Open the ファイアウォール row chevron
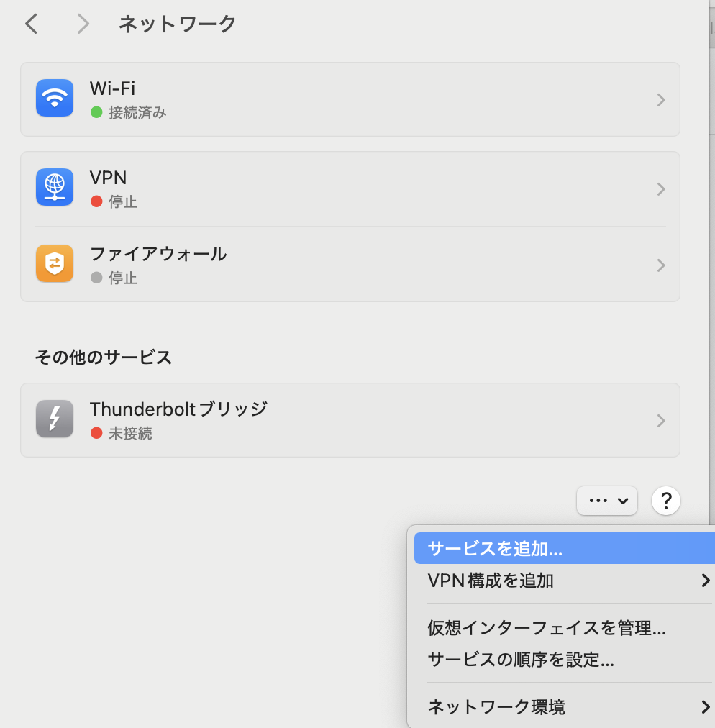Screen dimensions: 715x728 [x=661, y=265]
